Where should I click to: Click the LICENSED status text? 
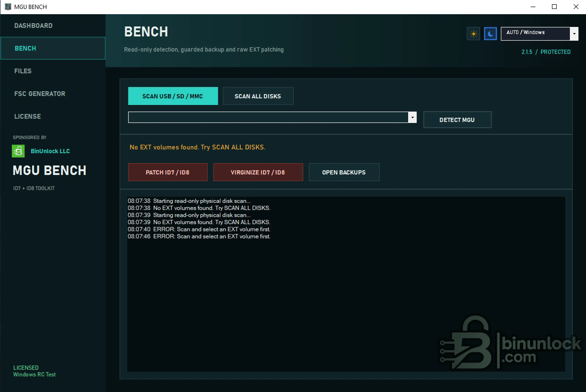[26, 367]
